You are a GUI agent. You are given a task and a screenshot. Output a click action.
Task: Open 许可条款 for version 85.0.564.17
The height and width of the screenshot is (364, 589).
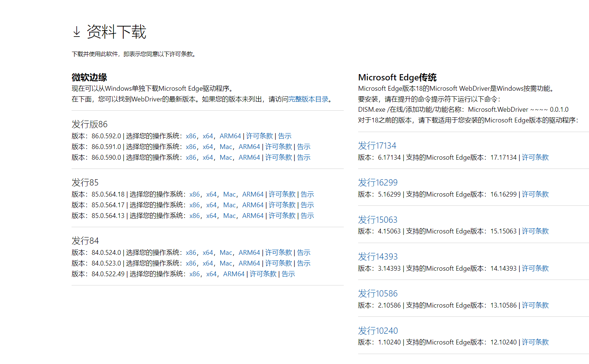[x=283, y=205]
